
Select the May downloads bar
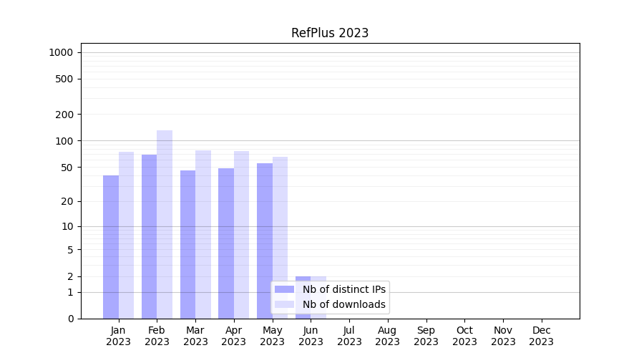[280, 238]
